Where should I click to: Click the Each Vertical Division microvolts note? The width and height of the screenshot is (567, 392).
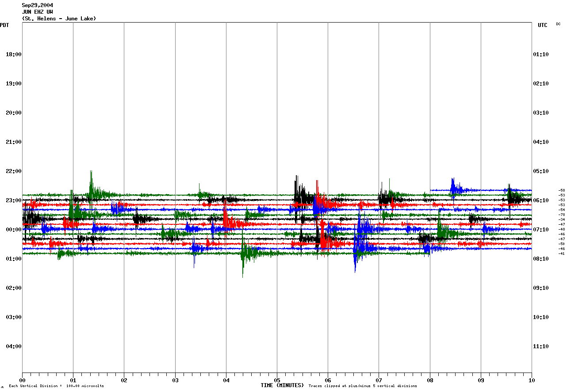(x=56, y=386)
